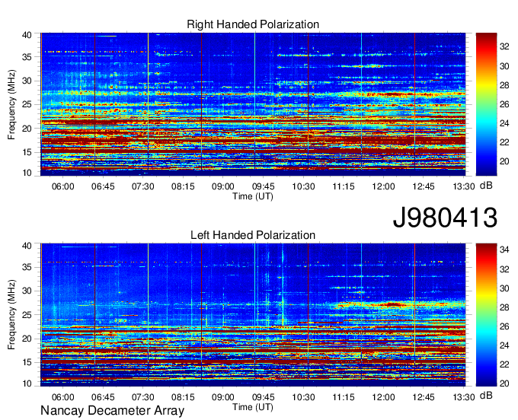Click the 'dB' unit under lower color bar
The height and width of the screenshot is (420, 518).
pos(486,396)
